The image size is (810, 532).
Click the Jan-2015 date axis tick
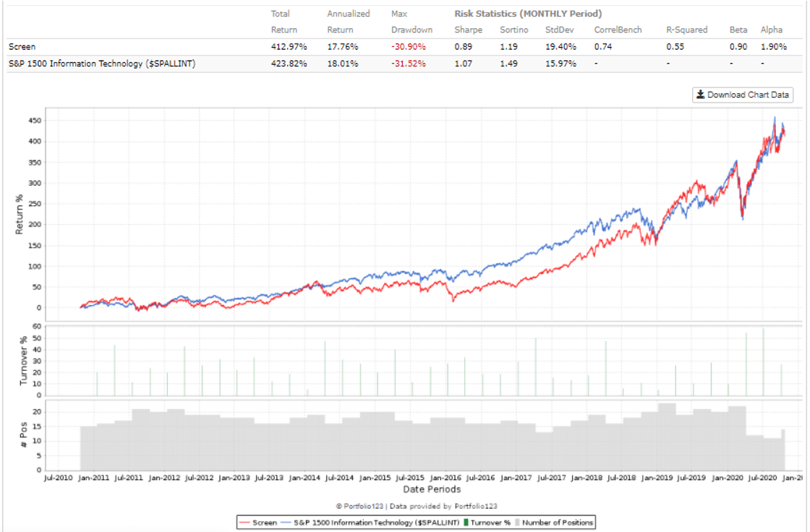coord(375,478)
